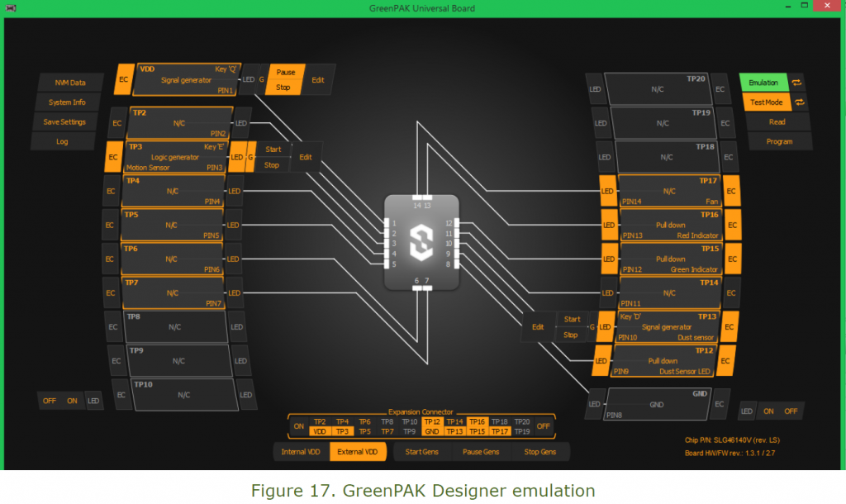Image resolution: width=846 pixels, height=504 pixels.
Task: Toggle ON in the bottom-left LED control
Action: point(71,401)
